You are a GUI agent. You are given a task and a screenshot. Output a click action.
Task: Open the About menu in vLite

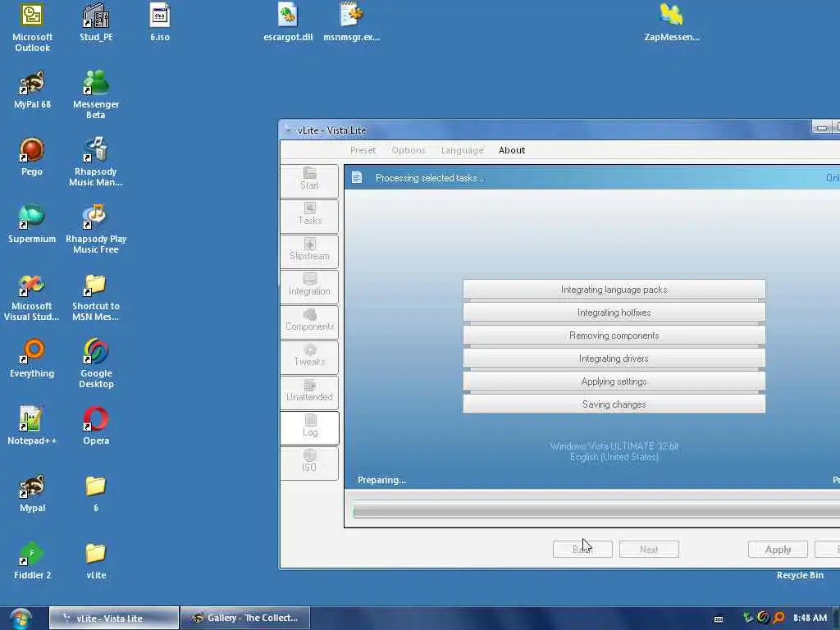[x=512, y=151]
